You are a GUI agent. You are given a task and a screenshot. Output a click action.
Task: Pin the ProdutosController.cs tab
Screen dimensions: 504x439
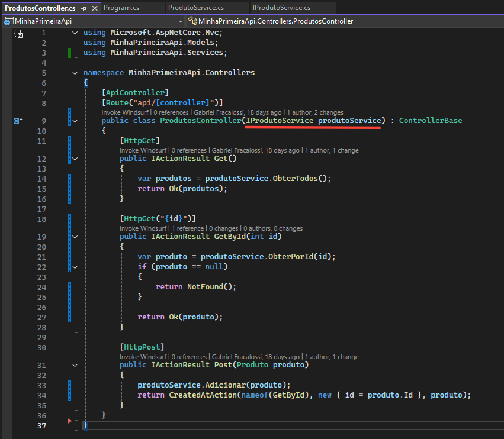[x=82, y=8]
